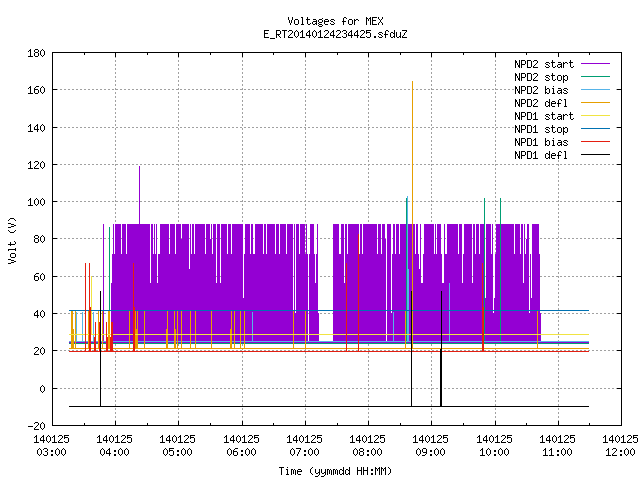
Task: Click the purple NPD2 start legend line
Action: 595,64
